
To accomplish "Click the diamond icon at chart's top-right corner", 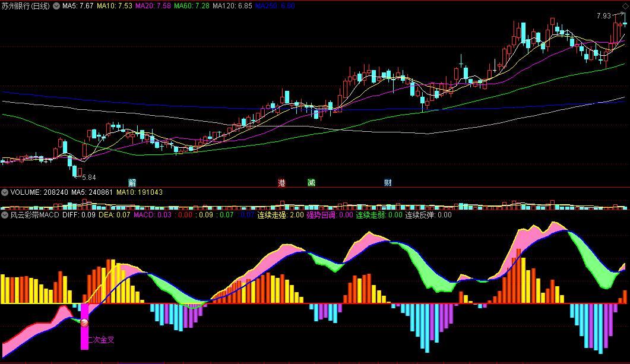I will 625,6.
